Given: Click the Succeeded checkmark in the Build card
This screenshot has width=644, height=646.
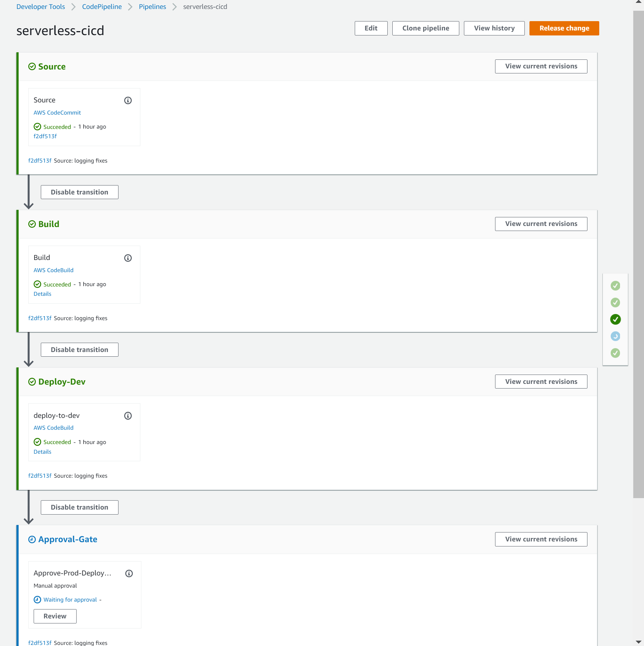Looking at the screenshot, I should click(38, 284).
